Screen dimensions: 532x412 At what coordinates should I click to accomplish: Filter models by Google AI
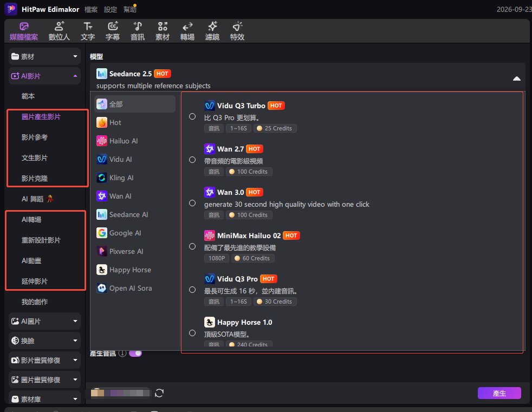pos(135,233)
